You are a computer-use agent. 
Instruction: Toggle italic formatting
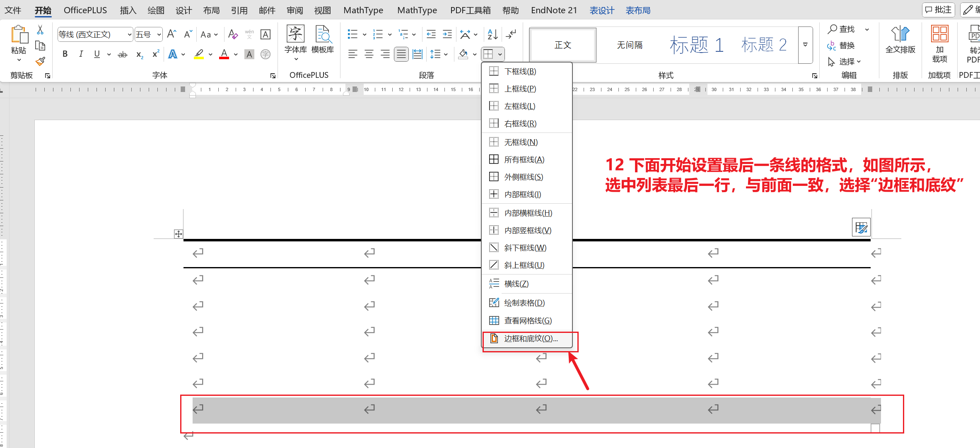[81, 54]
